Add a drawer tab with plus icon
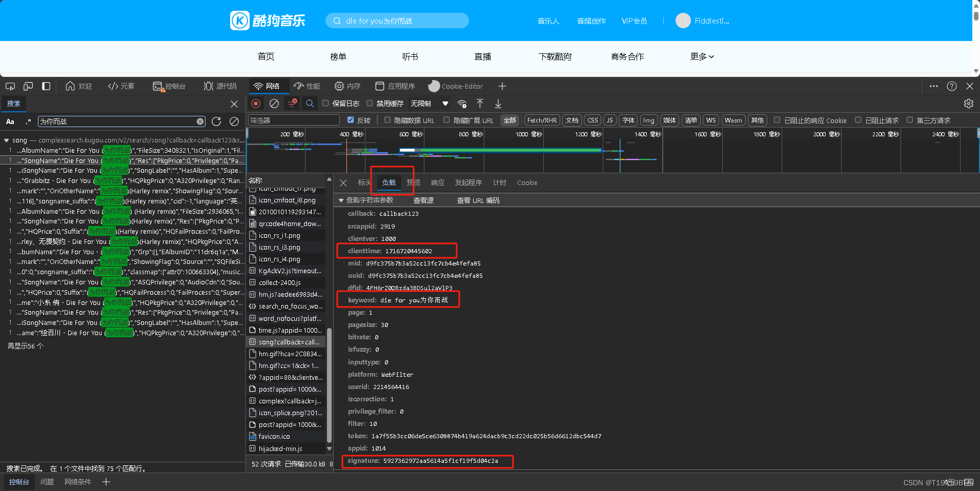 click(106, 482)
